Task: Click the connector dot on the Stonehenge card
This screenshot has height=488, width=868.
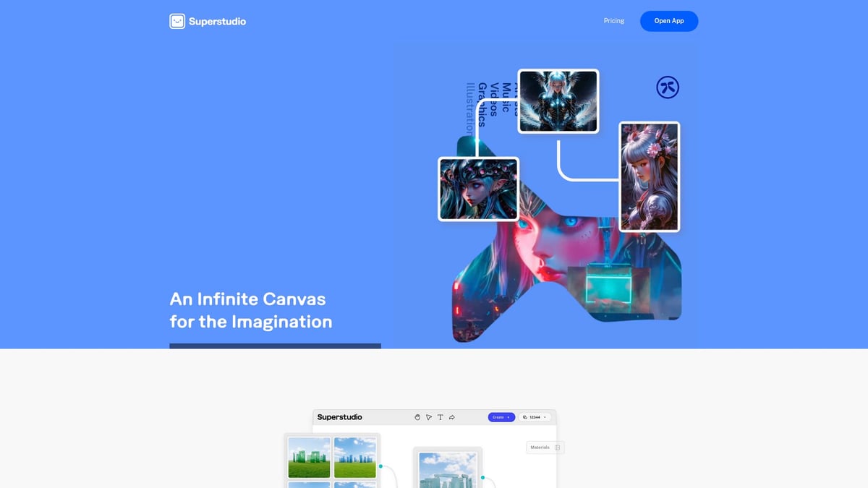Action: click(482, 478)
